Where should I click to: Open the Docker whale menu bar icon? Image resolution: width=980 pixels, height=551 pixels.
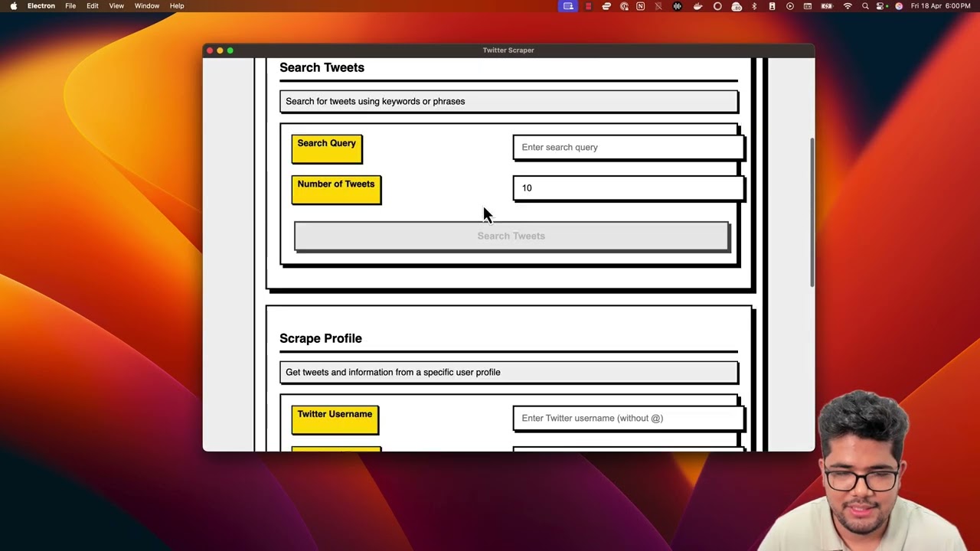(697, 6)
